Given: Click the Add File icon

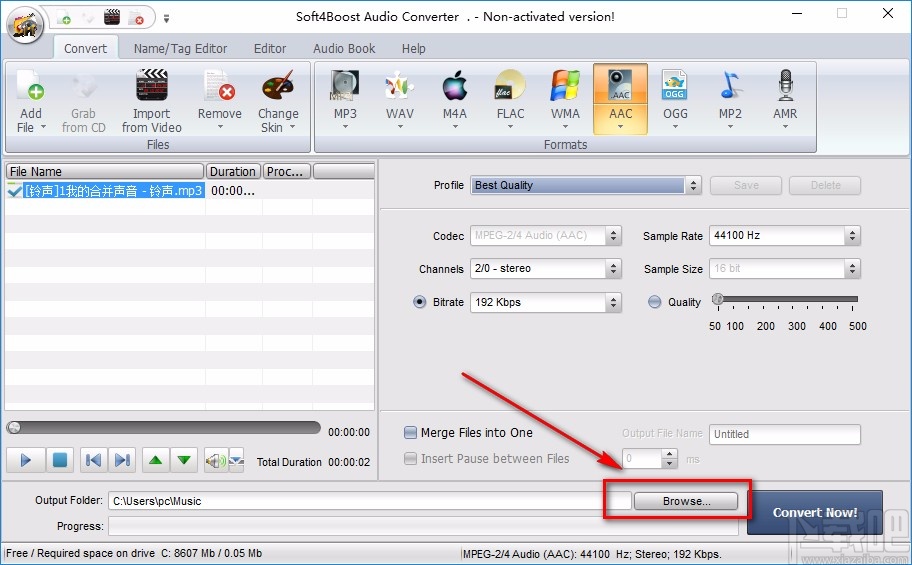Looking at the screenshot, I should (x=31, y=86).
